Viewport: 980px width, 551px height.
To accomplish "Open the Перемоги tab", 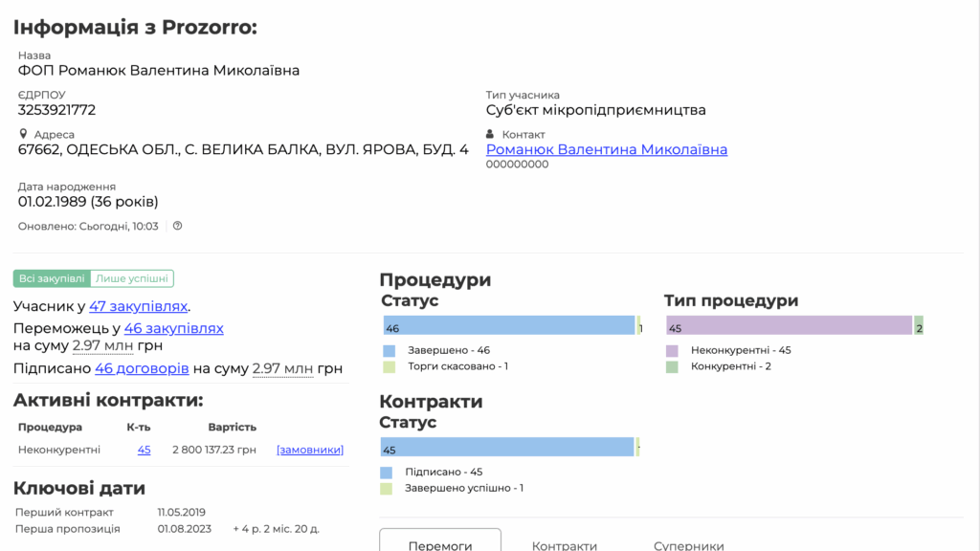I will click(440, 545).
